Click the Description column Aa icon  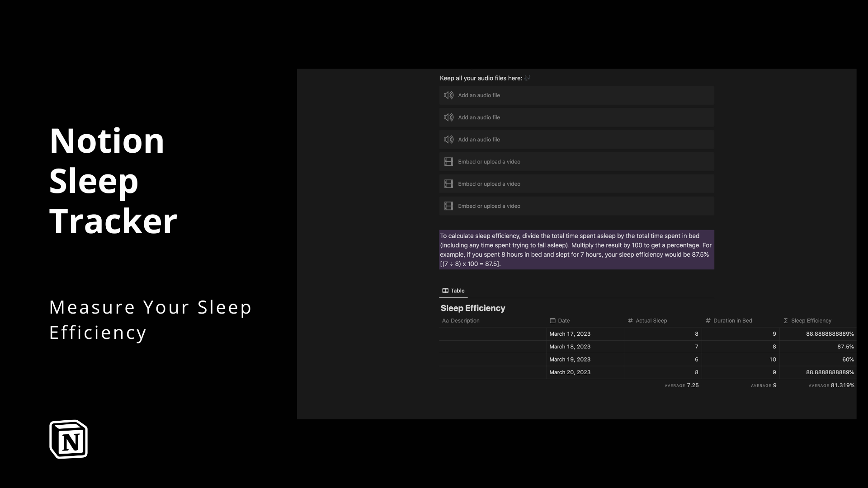click(x=445, y=321)
